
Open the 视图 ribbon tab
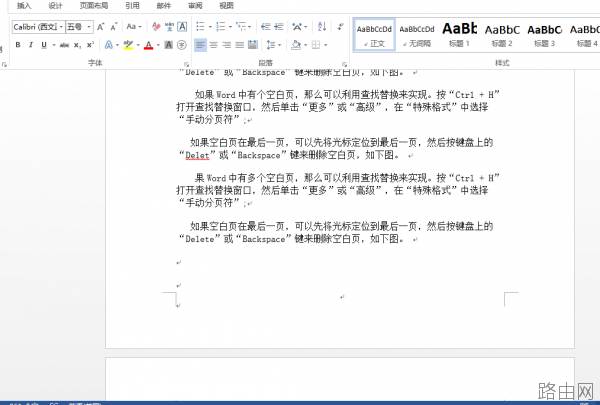point(227,5)
